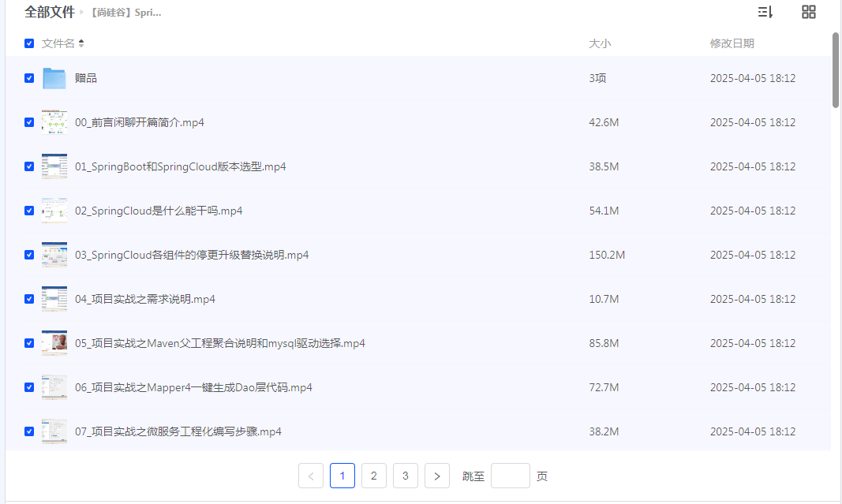Switch to grid view layout
The width and height of the screenshot is (842, 504).
coord(808,12)
